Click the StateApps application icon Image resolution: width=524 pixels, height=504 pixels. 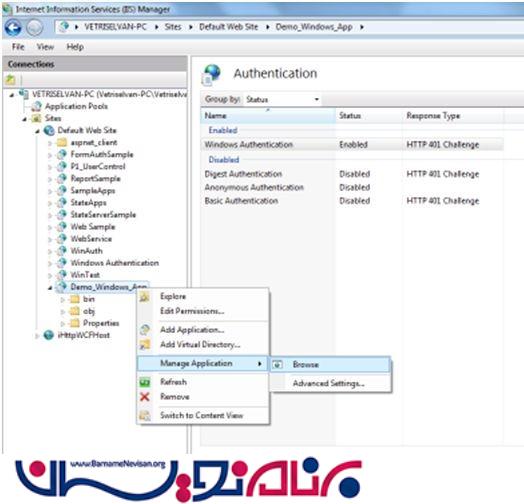click(x=62, y=203)
